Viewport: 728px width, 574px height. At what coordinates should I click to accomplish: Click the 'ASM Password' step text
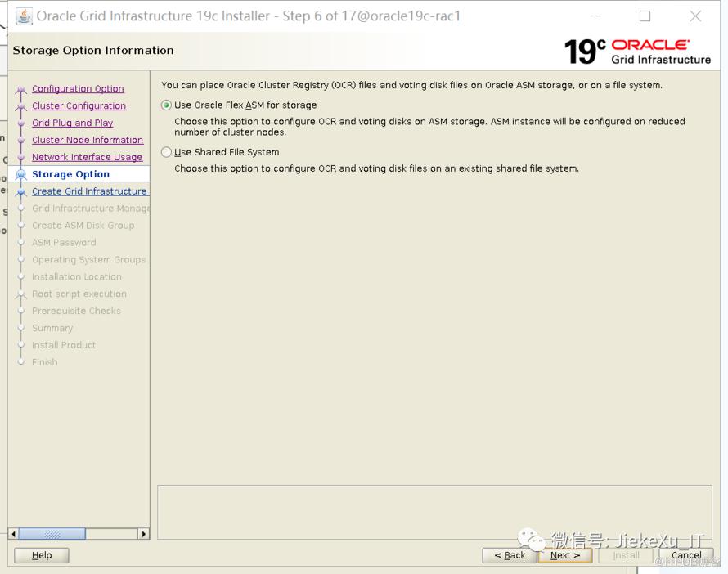coord(64,243)
